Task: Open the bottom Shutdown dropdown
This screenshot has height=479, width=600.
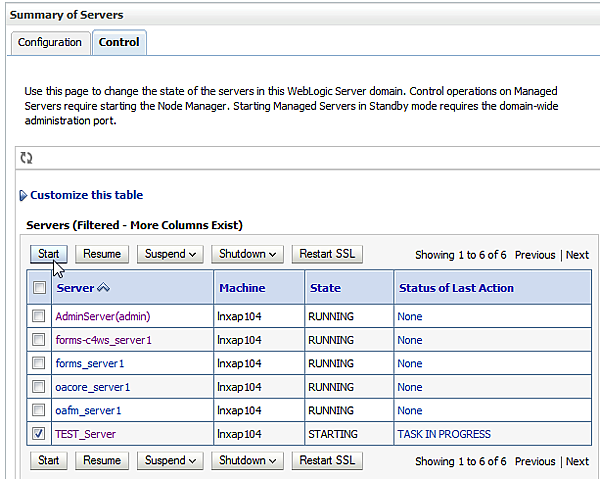Action: coord(247,461)
